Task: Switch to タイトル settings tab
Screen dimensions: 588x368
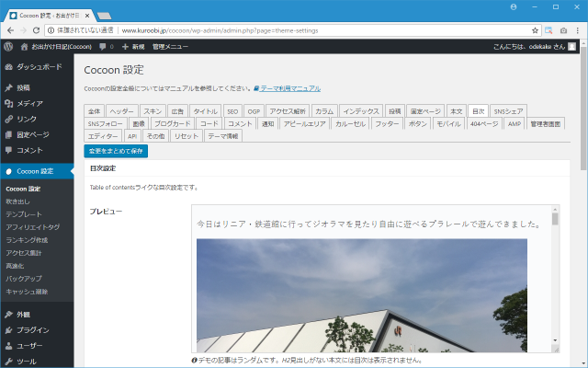Action: point(206,111)
